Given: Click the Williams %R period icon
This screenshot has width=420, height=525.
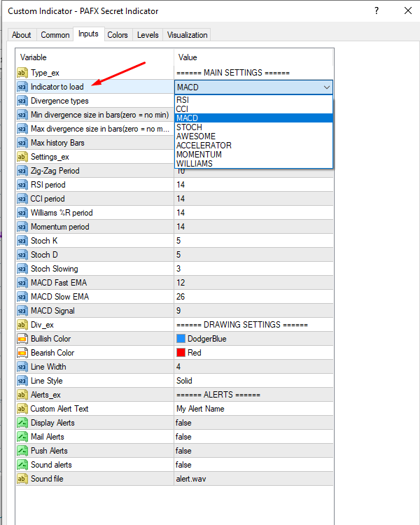Looking at the screenshot, I should point(22,213).
